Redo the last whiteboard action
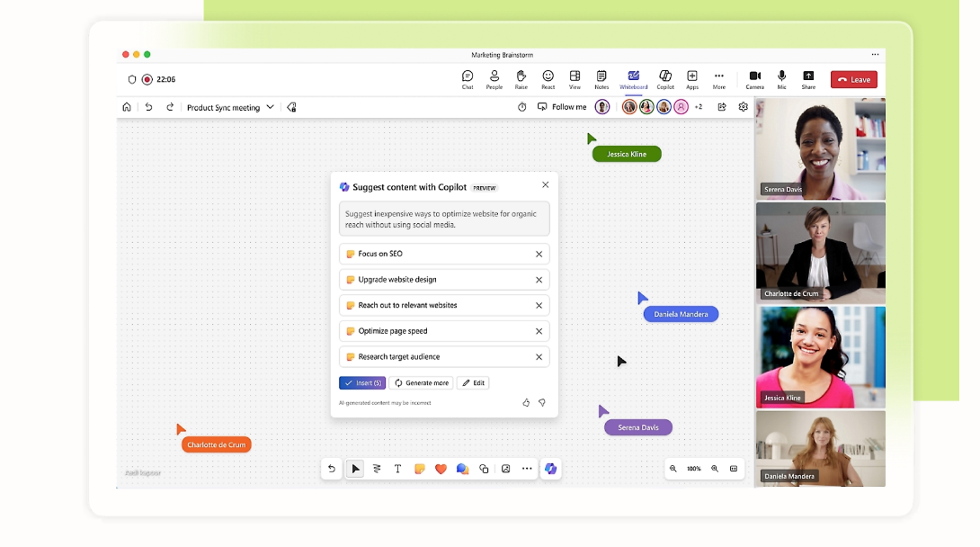 [x=169, y=107]
